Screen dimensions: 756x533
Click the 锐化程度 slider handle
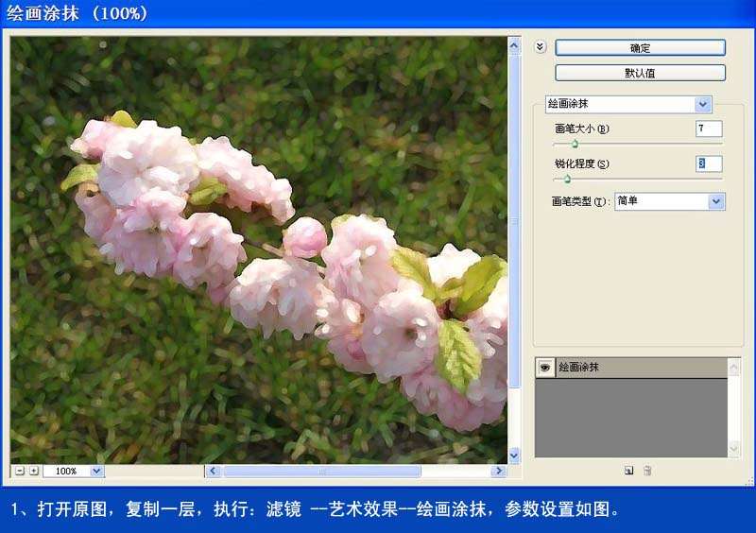[567, 179]
